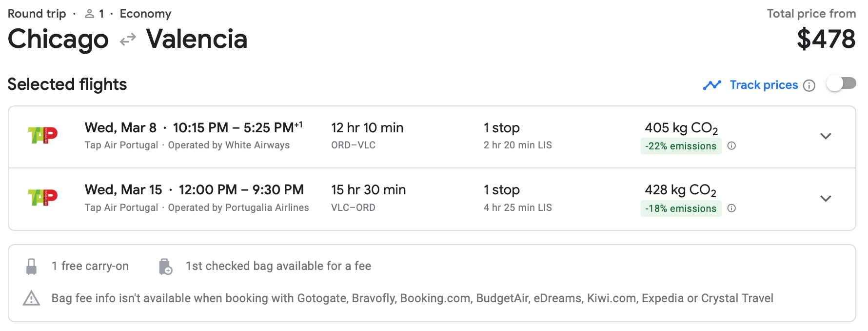Screen dimensions: 868x331
Task: Click the free carry-on bag icon
Action: [x=32, y=267]
